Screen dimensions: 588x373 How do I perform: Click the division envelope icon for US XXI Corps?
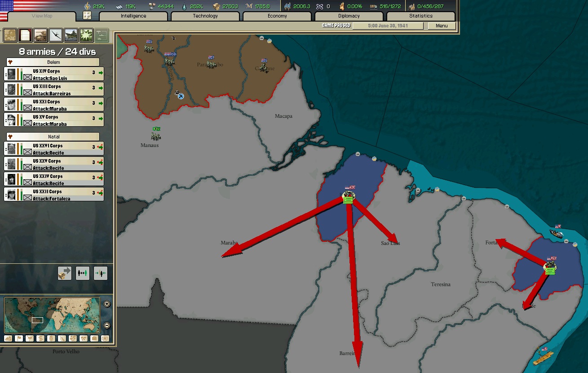(28, 108)
